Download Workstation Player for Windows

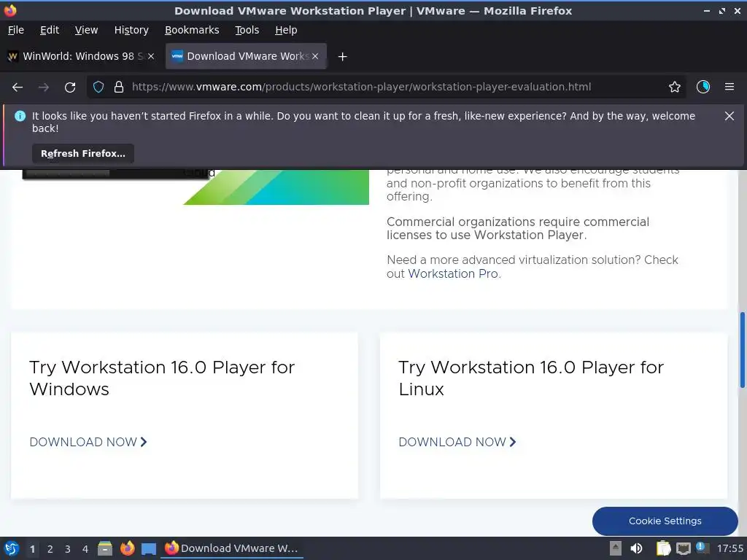pos(88,442)
